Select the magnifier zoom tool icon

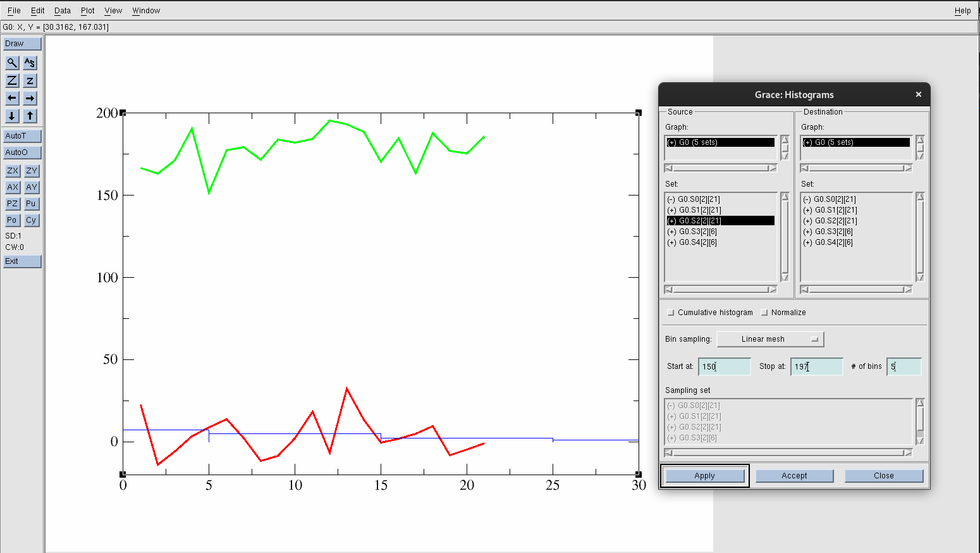(x=12, y=63)
